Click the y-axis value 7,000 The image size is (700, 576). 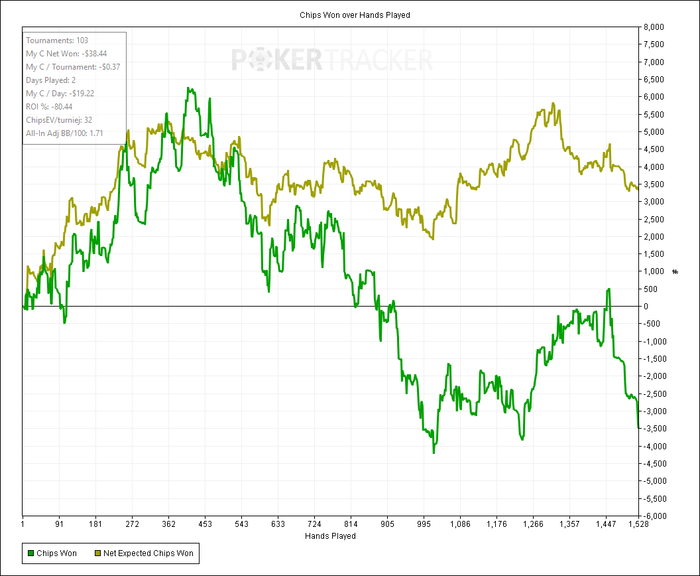654,62
